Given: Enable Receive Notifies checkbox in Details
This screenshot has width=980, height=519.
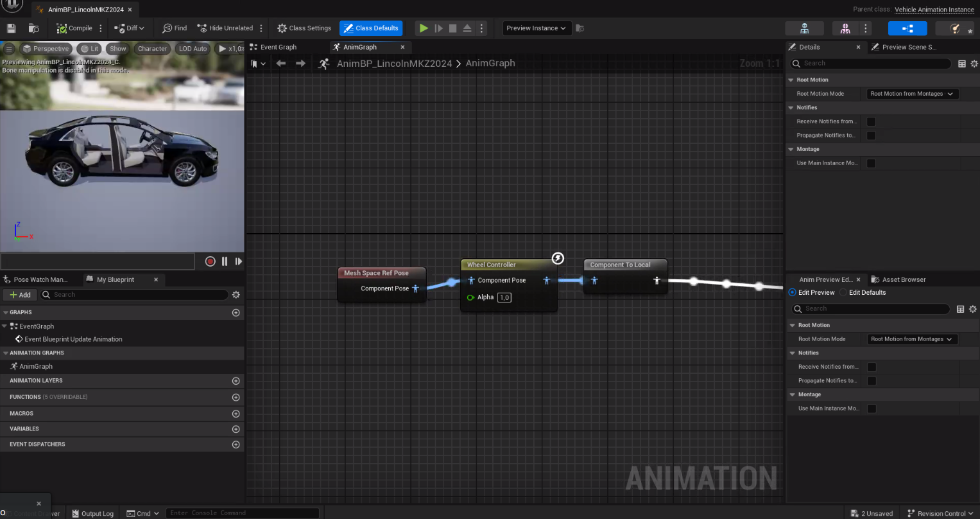Looking at the screenshot, I should (871, 121).
